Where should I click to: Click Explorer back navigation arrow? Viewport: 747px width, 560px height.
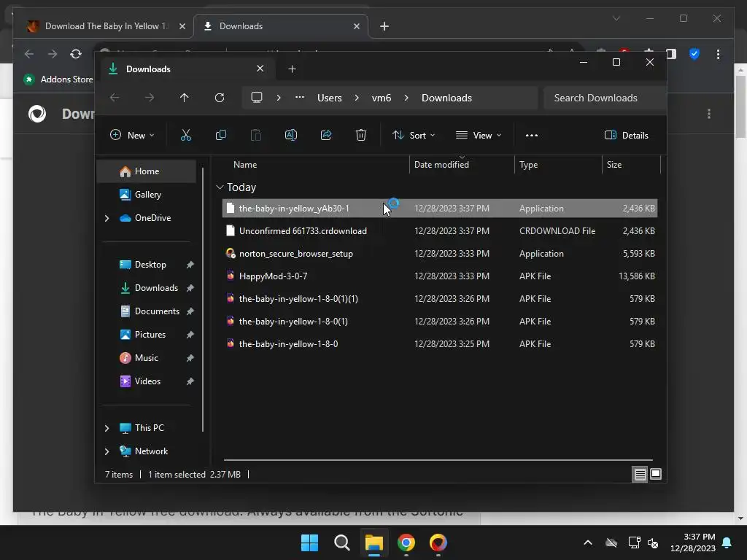(115, 98)
